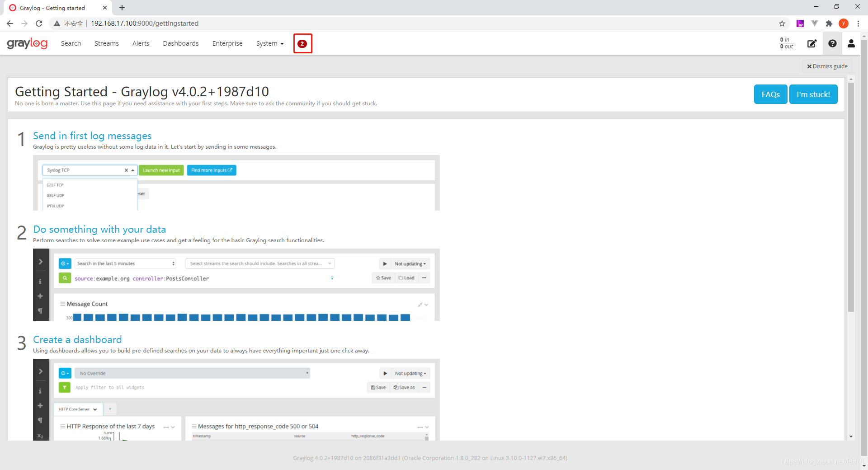Click play button beside Not updating in step 3
The image size is (868, 470).
385,373
